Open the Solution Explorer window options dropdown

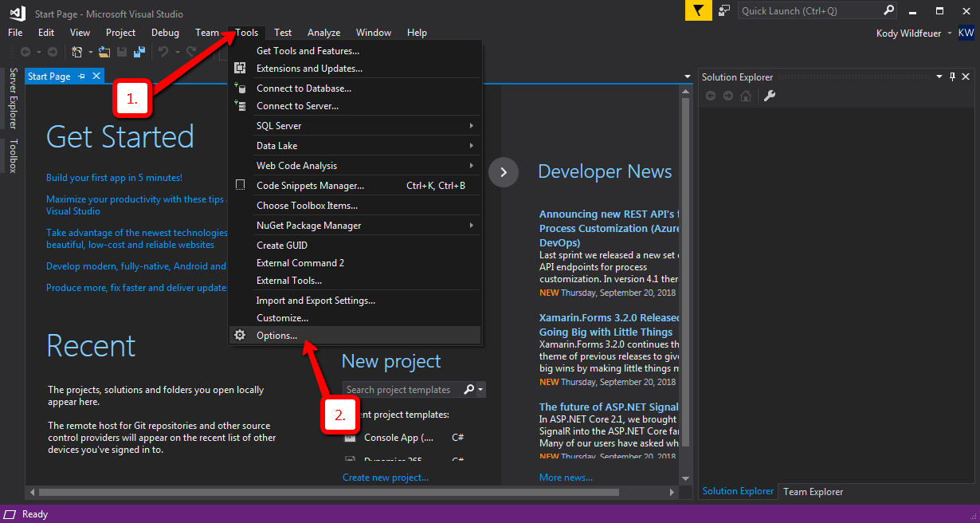(x=939, y=77)
